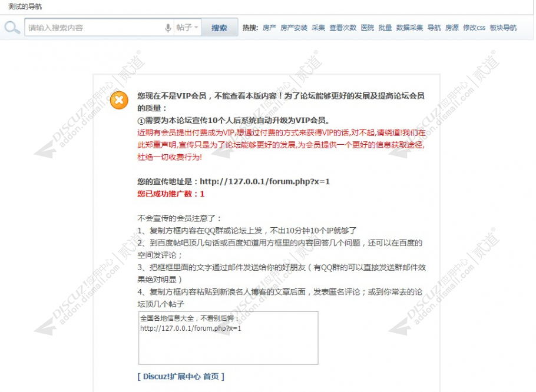
Task: Click the 搜索 search button
Action: click(x=219, y=28)
